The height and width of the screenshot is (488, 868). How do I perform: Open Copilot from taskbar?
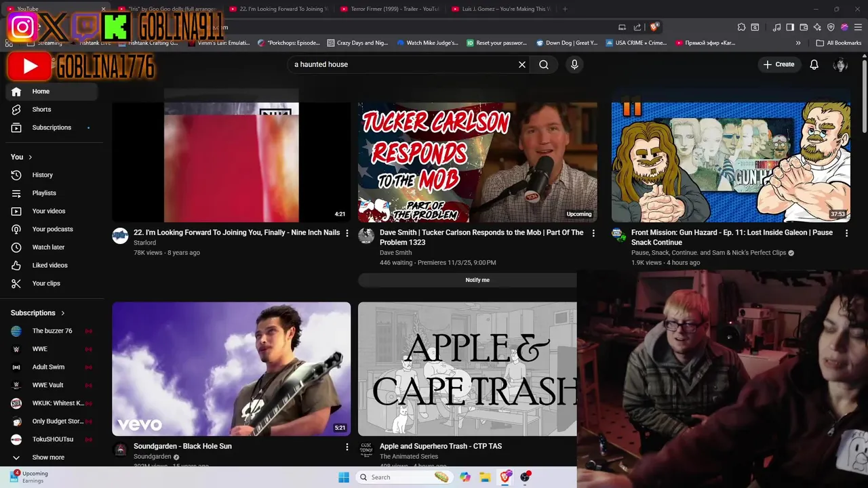pos(465,477)
